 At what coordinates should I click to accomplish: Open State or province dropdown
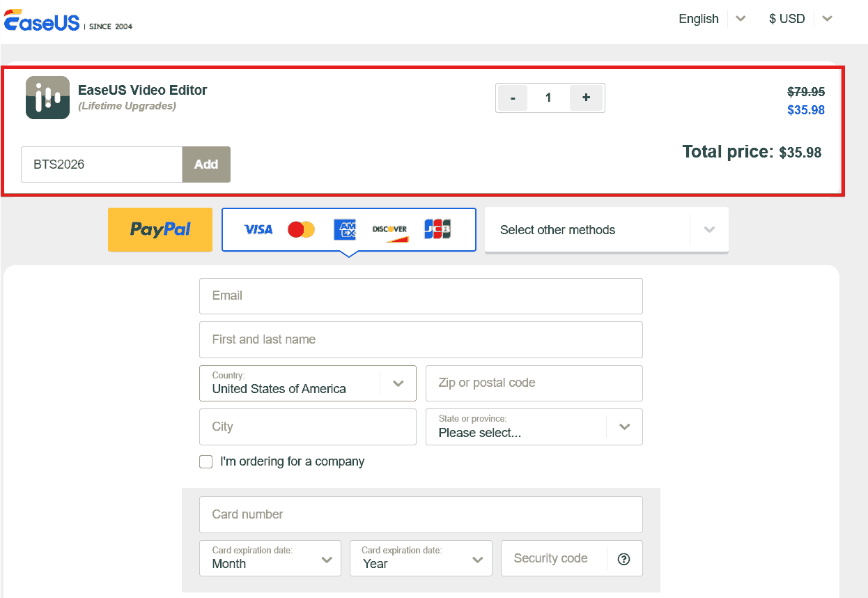point(534,427)
